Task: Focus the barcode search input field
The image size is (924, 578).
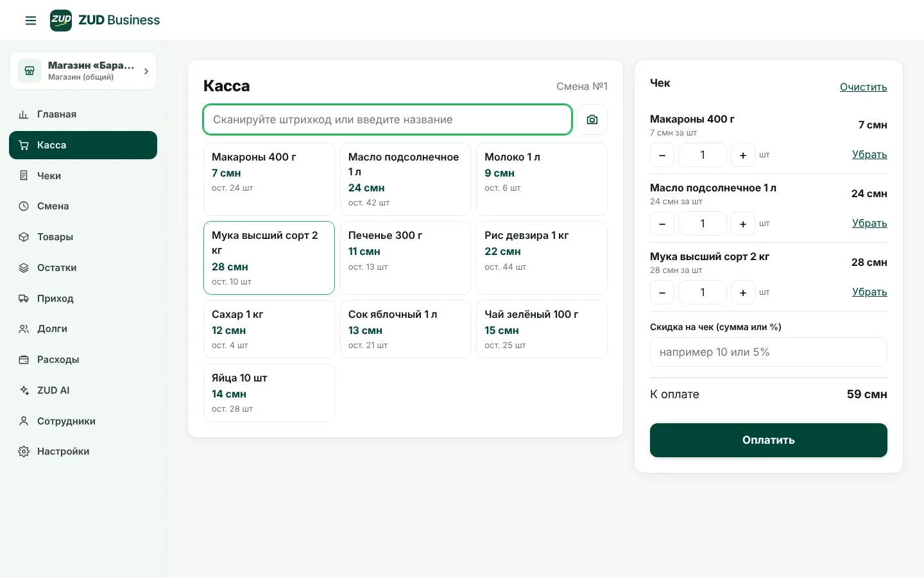Action: click(x=388, y=119)
